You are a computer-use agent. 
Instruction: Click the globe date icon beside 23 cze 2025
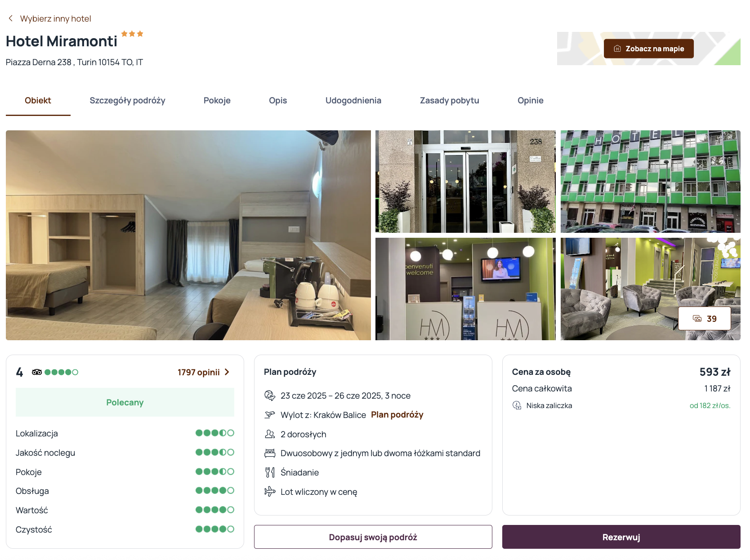click(x=270, y=396)
